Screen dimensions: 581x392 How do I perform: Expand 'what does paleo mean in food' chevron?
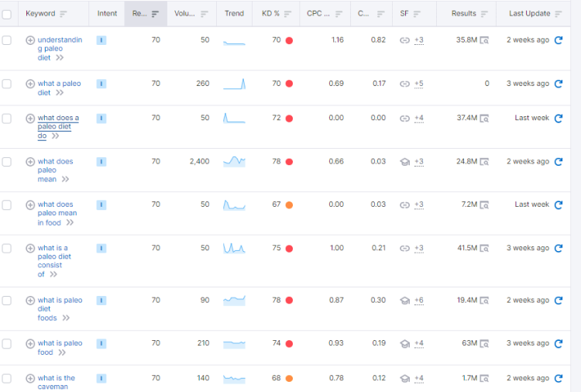(70, 222)
